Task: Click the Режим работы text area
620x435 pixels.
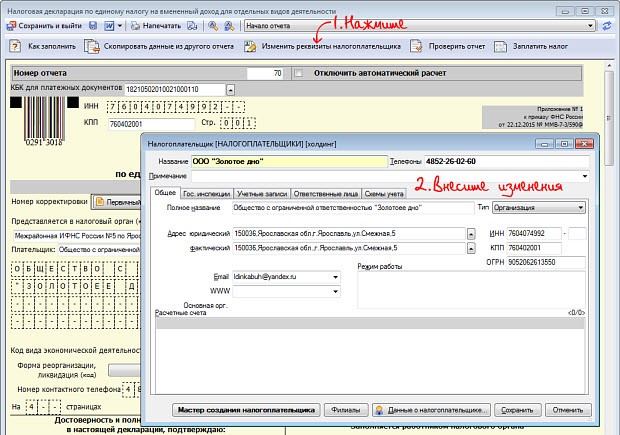Action: coord(471,289)
